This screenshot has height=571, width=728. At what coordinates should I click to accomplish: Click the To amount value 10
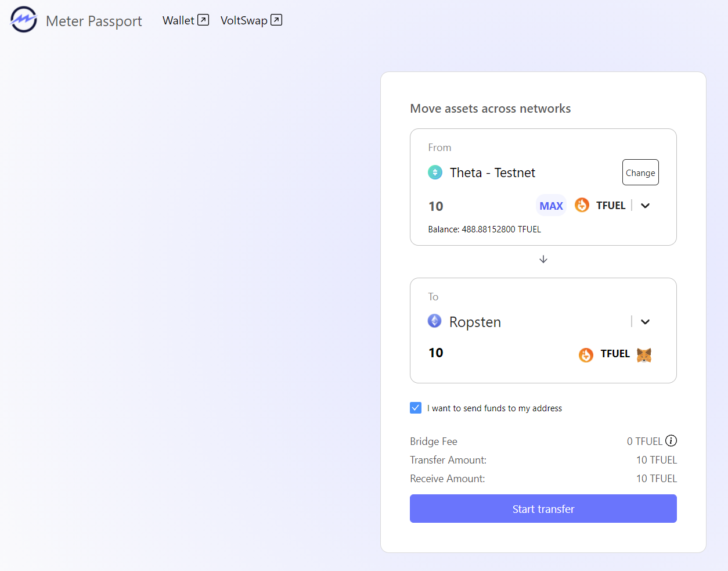436,353
